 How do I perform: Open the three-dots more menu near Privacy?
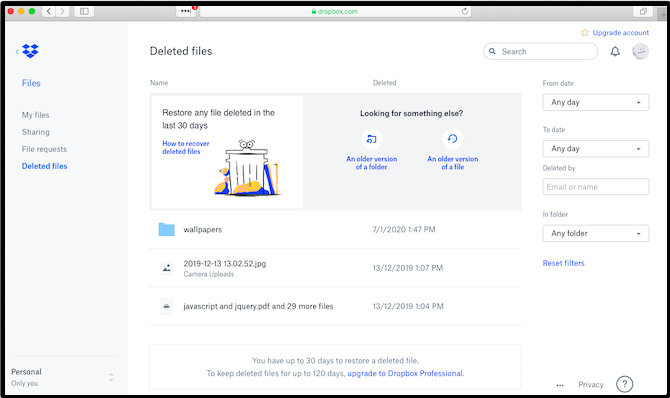coord(560,385)
